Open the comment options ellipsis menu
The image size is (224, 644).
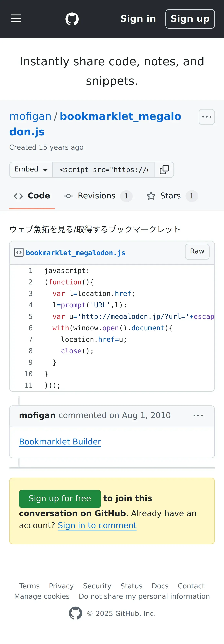[198, 416]
